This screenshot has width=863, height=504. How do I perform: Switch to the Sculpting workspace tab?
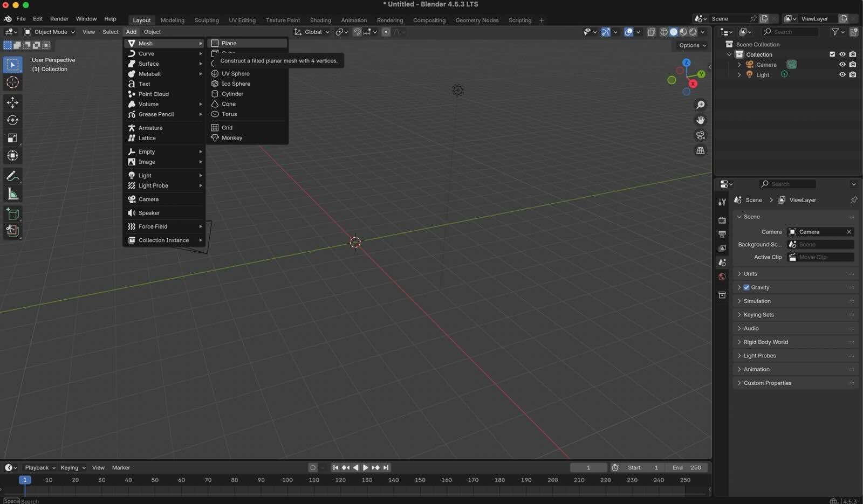pos(207,20)
